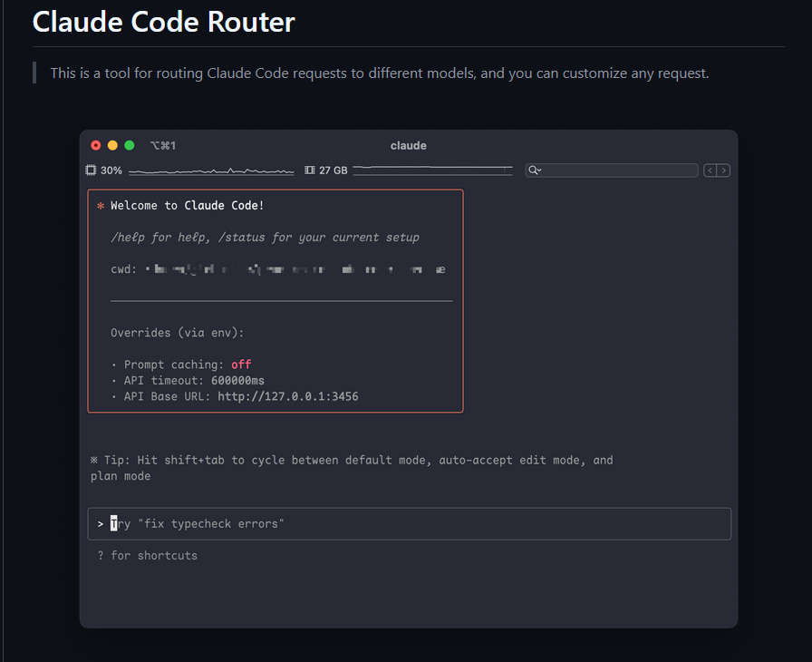Click the yellow minimize window button

pyautogui.click(x=112, y=146)
